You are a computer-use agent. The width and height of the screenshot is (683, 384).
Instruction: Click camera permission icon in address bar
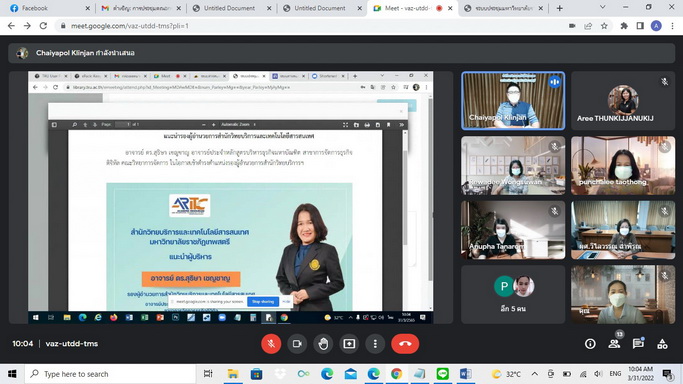pos(572,26)
